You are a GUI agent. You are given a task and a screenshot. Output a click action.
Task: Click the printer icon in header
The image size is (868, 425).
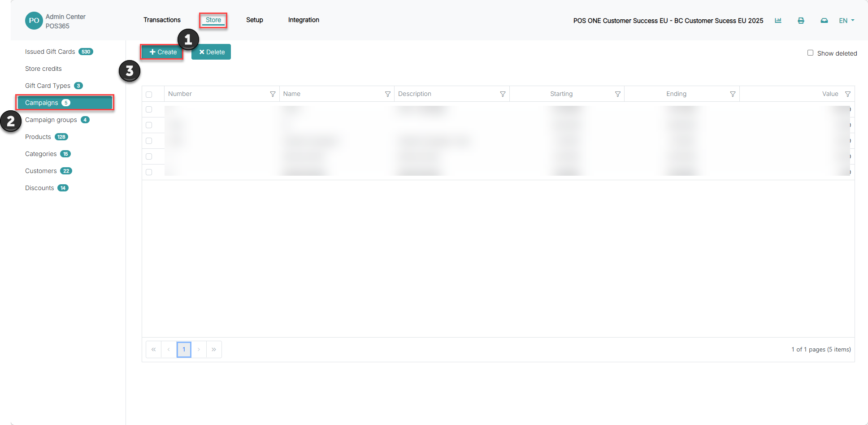click(x=801, y=21)
